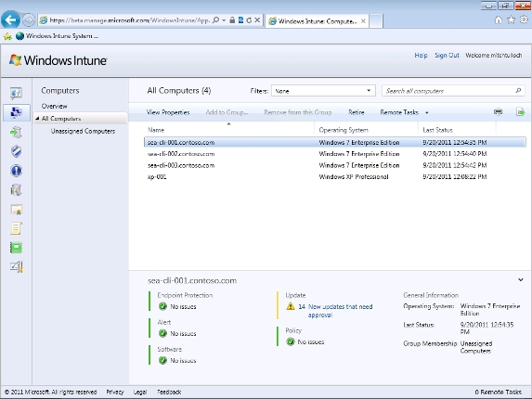
Task: Collapse the All Computers tree node
Action: [x=37, y=119]
